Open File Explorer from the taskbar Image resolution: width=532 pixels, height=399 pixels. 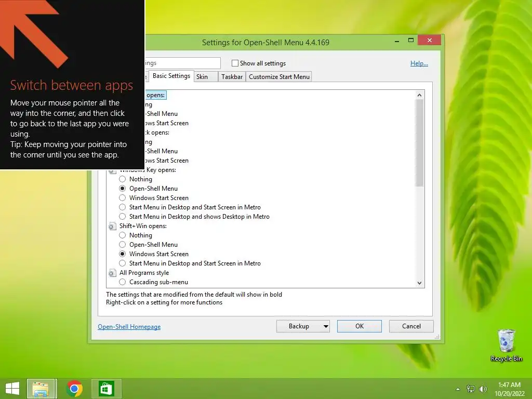click(41, 389)
